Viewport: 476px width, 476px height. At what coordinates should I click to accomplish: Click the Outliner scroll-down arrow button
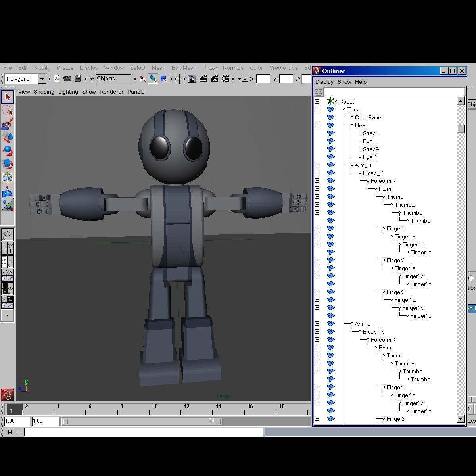pyautogui.click(x=461, y=419)
